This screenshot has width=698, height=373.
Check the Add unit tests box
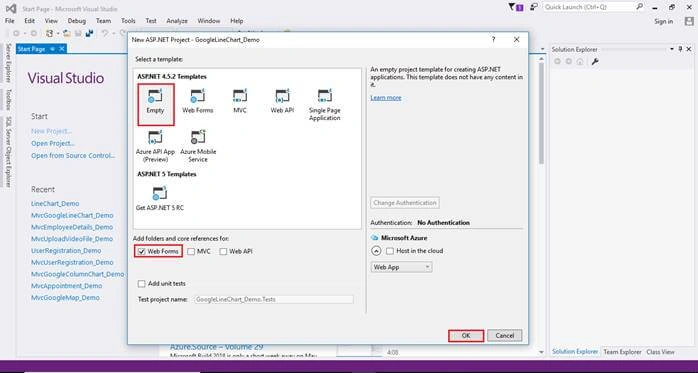(142, 284)
